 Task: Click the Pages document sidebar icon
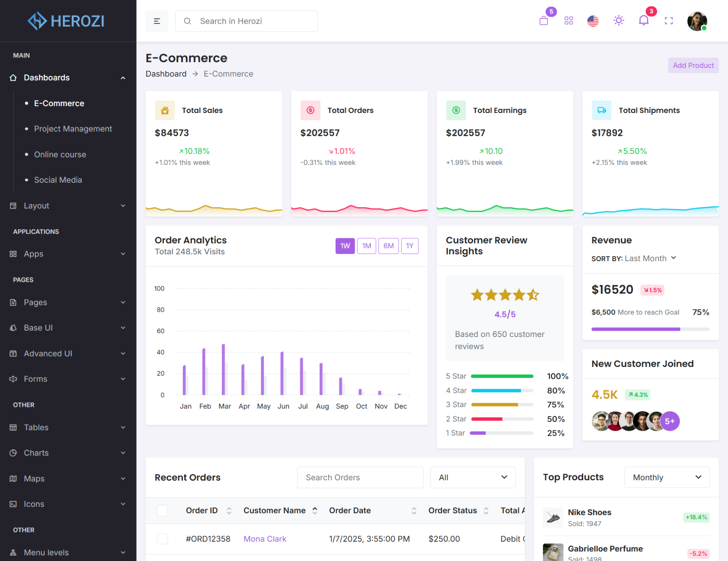[x=13, y=302]
